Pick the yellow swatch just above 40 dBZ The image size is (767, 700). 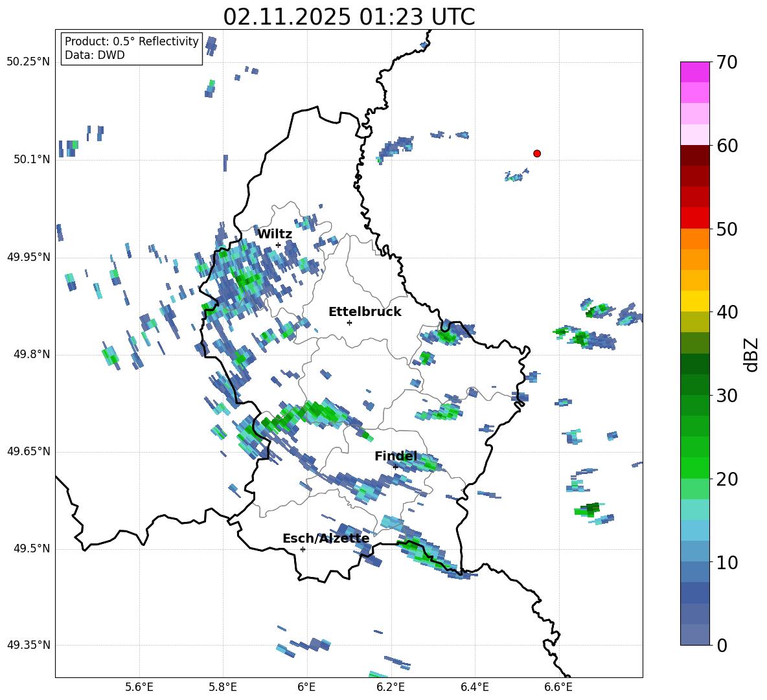click(694, 301)
